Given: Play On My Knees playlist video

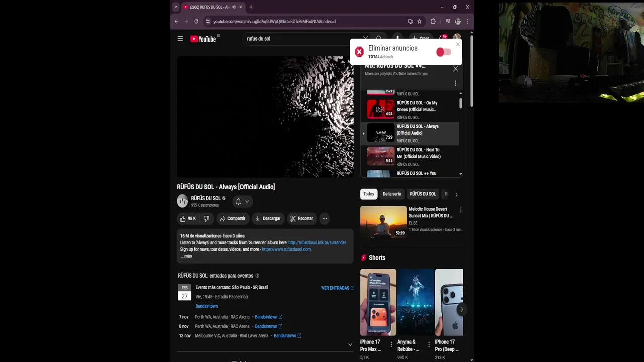Looking at the screenshot, I should (x=410, y=109).
